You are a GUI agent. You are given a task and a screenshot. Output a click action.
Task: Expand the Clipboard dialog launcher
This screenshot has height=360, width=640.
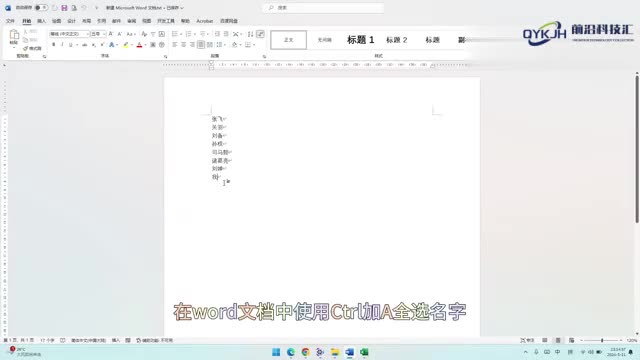44,56
